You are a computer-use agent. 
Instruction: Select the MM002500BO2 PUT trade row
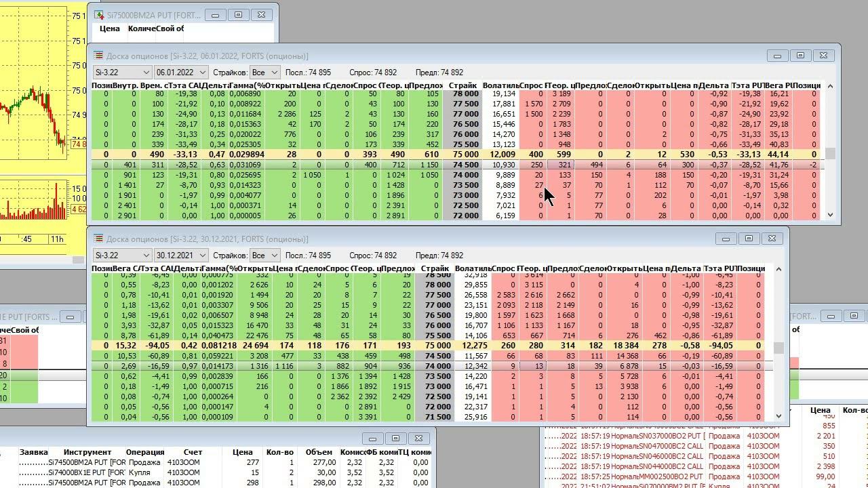point(705,476)
